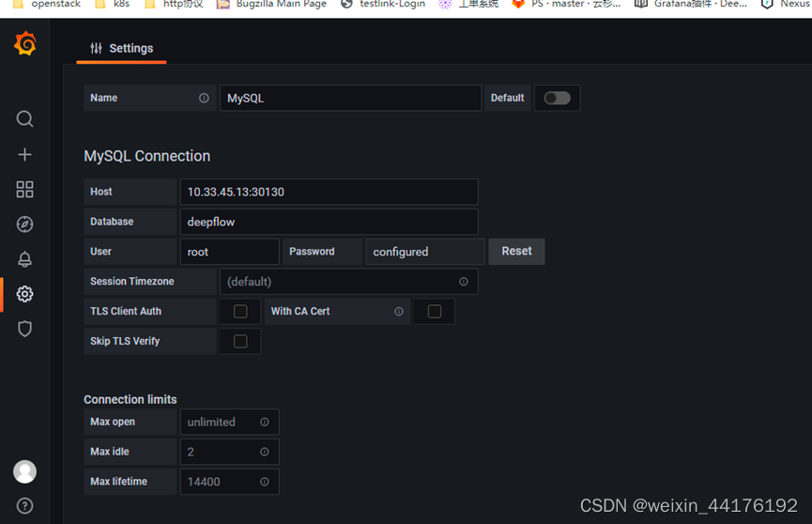Click the Max open input field
The width and height of the screenshot is (812, 524).
coord(229,422)
